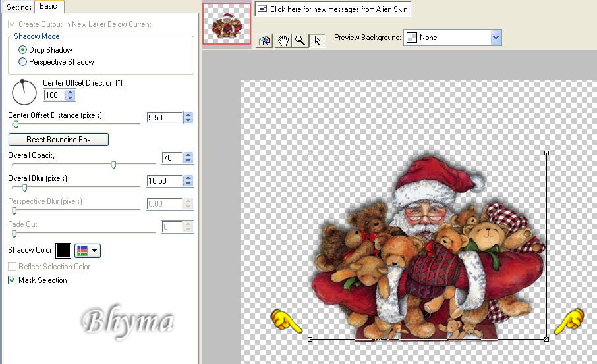Viewport: 597px width, 364px height.
Task: Click the Perspective Blur slider thumb
Action: (x=14, y=211)
